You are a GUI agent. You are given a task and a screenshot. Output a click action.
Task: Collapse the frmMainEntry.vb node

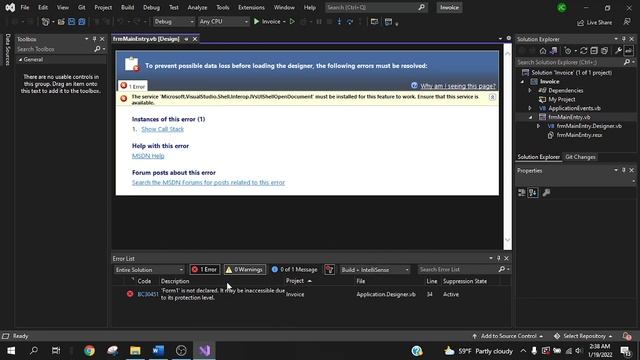[531, 117]
